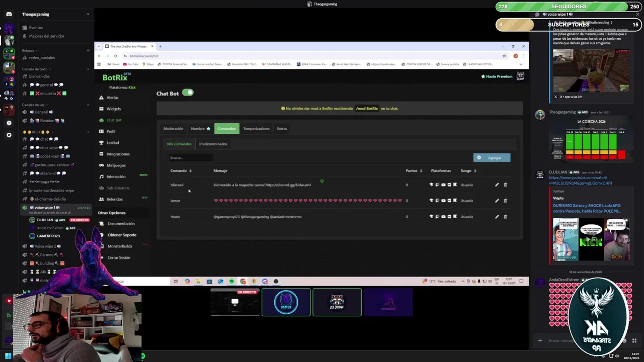This screenshot has height=362, width=644.
Task: Open Windows Start button
Action: [x=8, y=356]
